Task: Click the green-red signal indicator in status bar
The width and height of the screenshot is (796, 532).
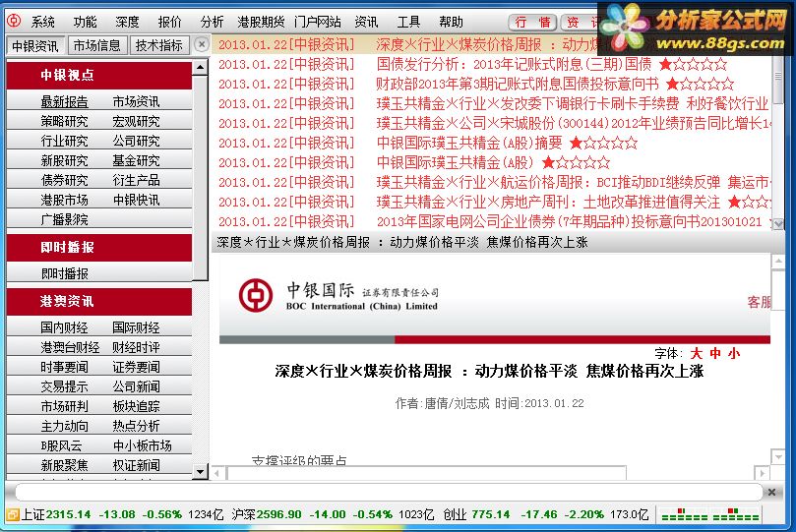Action: [710, 514]
